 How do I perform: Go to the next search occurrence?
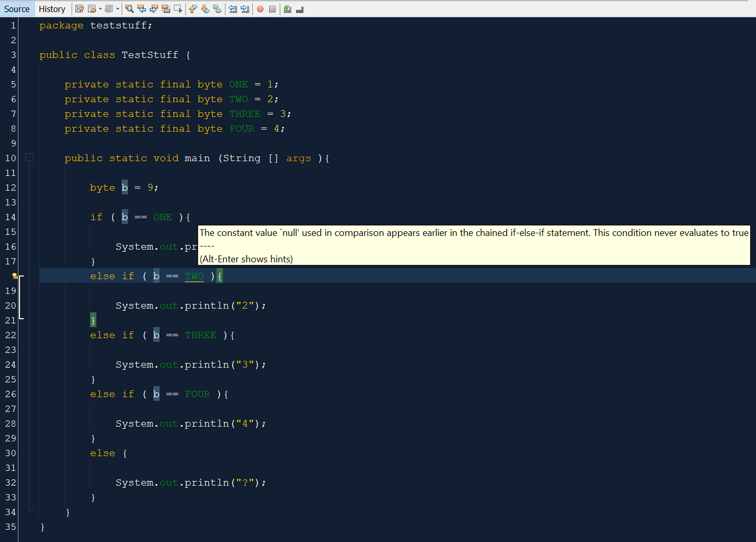pyautogui.click(x=153, y=9)
